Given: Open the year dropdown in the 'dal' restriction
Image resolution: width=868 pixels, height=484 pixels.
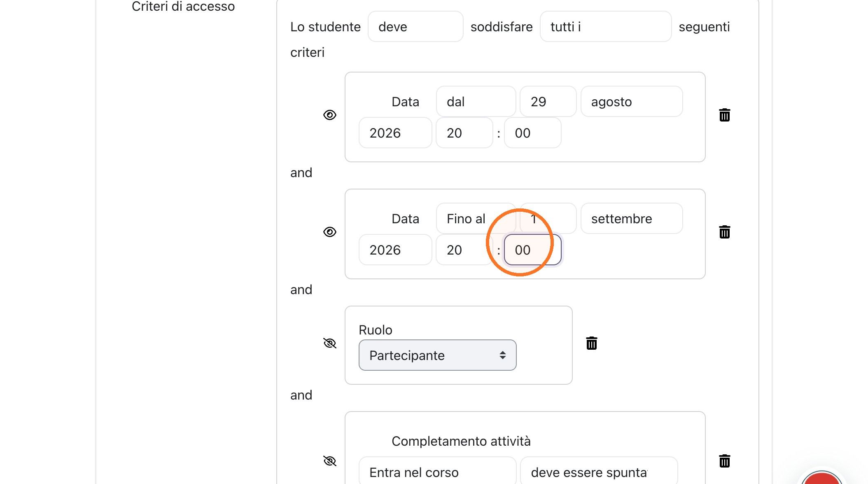Looking at the screenshot, I should click(x=395, y=133).
